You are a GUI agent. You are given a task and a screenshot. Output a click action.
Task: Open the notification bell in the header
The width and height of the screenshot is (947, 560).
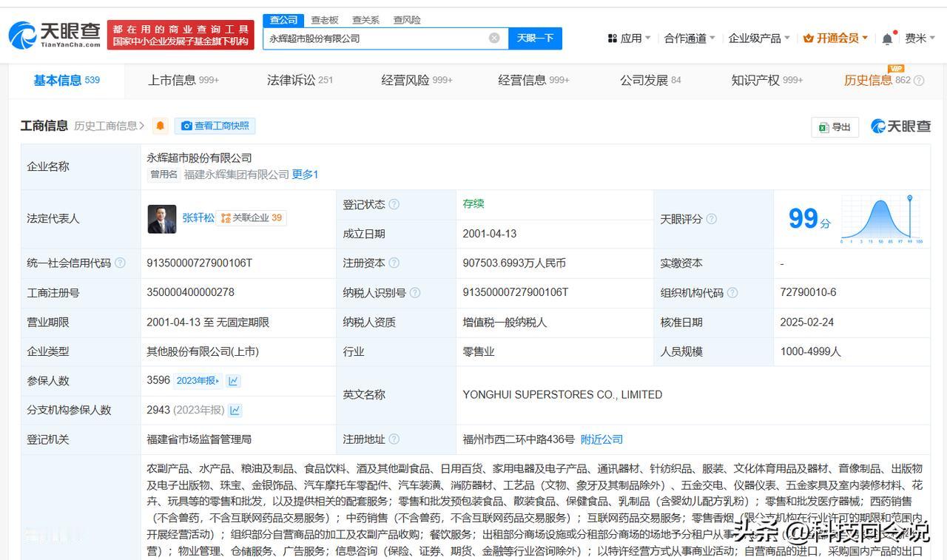pyautogui.click(x=887, y=38)
